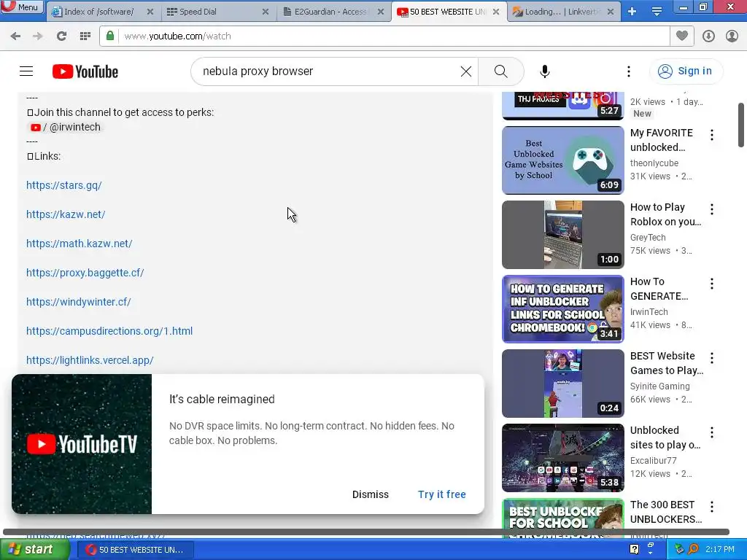Click the horizontal scrollbar at bottom
747x560 pixels.
coord(366,532)
